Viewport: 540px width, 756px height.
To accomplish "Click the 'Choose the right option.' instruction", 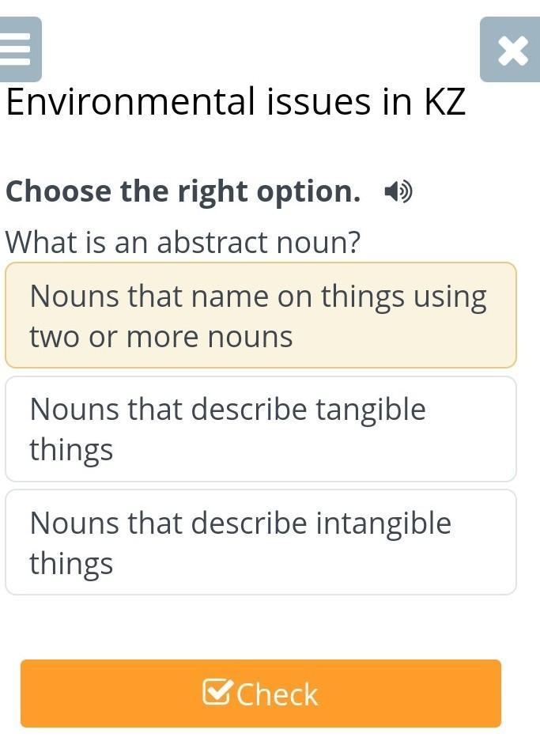I will click(183, 191).
